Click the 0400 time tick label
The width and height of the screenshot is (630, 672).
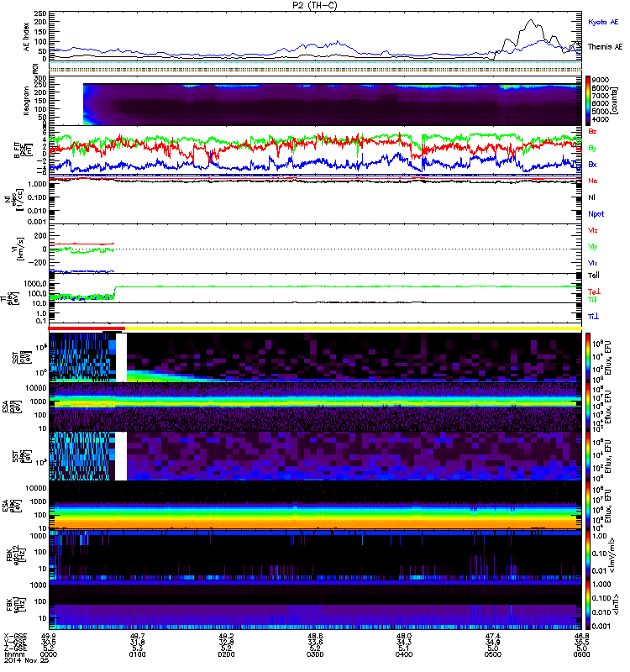coord(404,654)
